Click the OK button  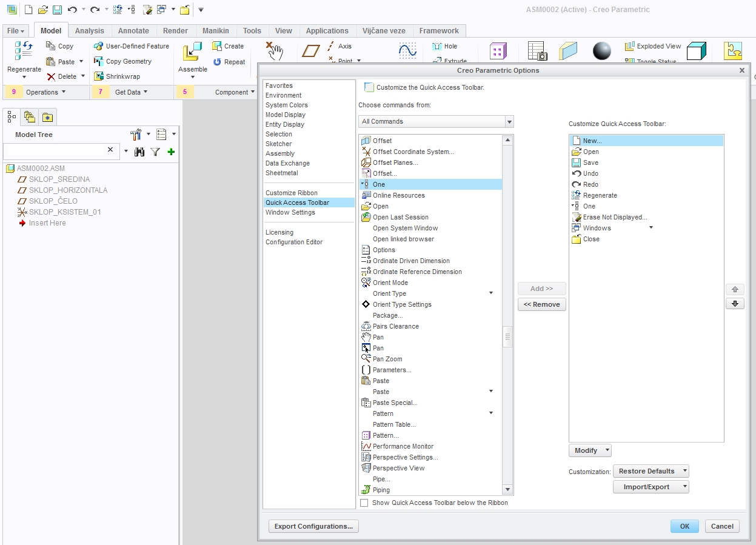[684, 526]
